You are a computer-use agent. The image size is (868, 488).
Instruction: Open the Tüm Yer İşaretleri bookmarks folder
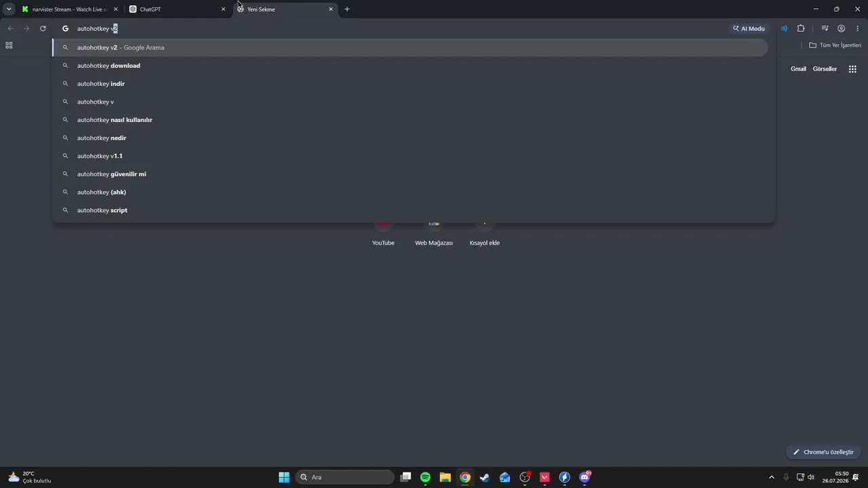coord(835,45)
